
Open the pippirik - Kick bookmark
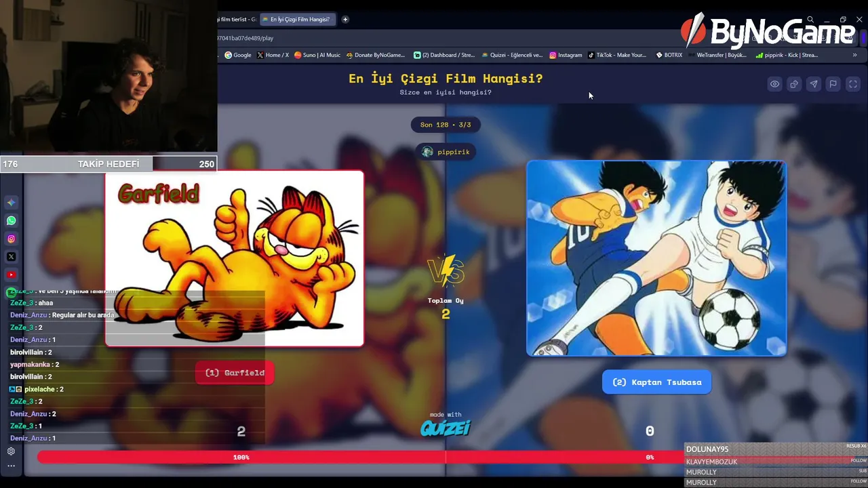787,55
